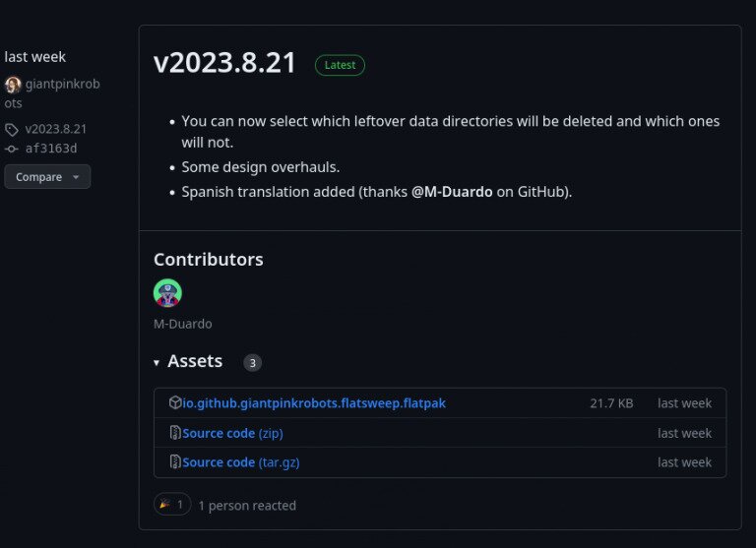Click the tag icon beside v2023.8.21

pyautogui.click(x=12, y=129)
